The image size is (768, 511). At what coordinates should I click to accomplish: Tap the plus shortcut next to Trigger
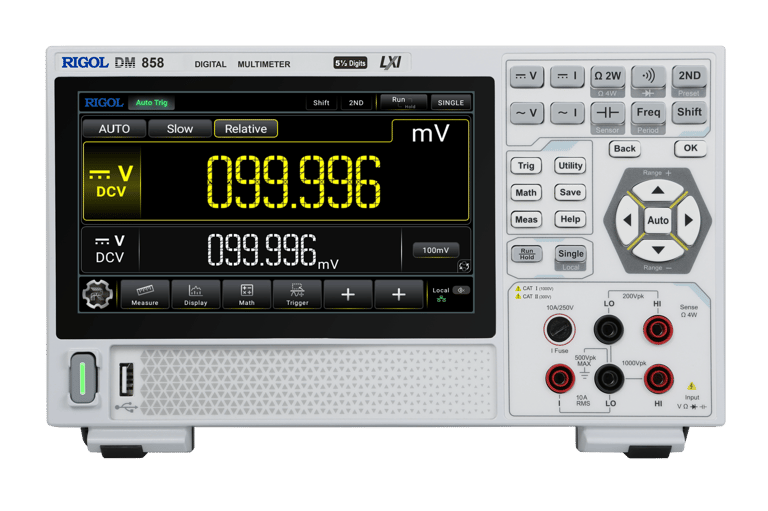click(348, 294)
